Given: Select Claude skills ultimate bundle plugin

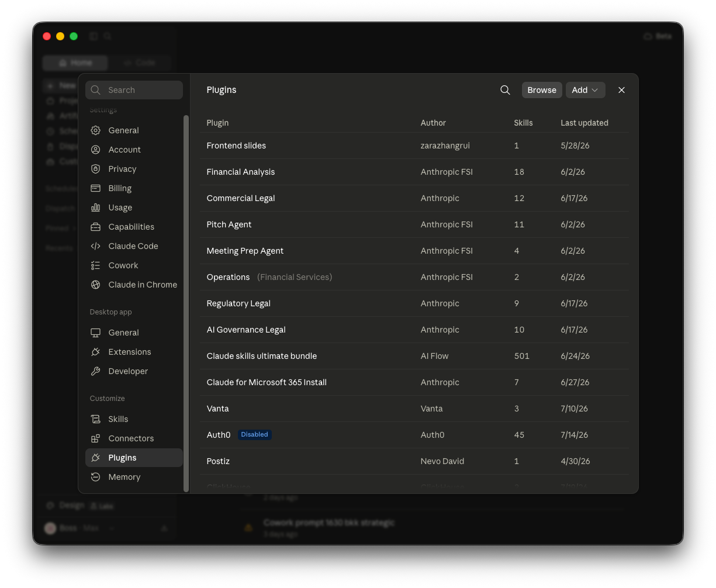Looking at the screenshot, I should [x=262, y=356].
